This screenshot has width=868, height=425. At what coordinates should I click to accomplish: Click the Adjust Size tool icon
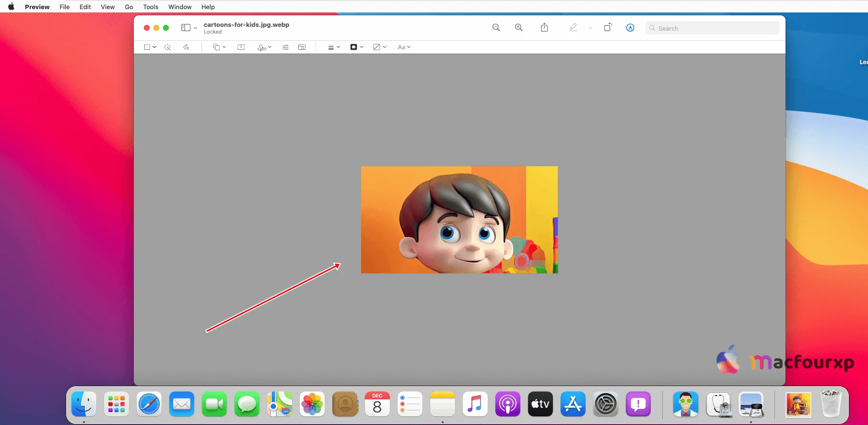tap(302, 47)
